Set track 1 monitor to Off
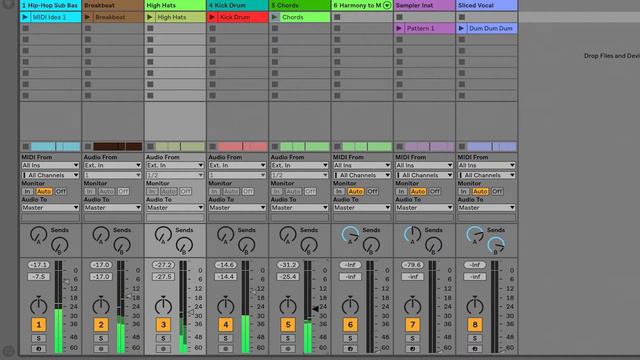Viewport: 640px width, 360px height. 61,191
